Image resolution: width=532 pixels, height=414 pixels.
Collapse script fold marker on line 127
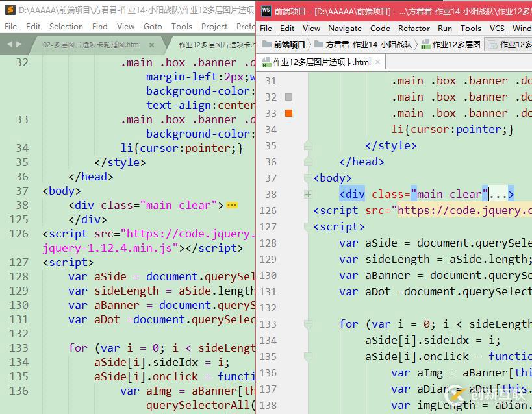(308, 226)
